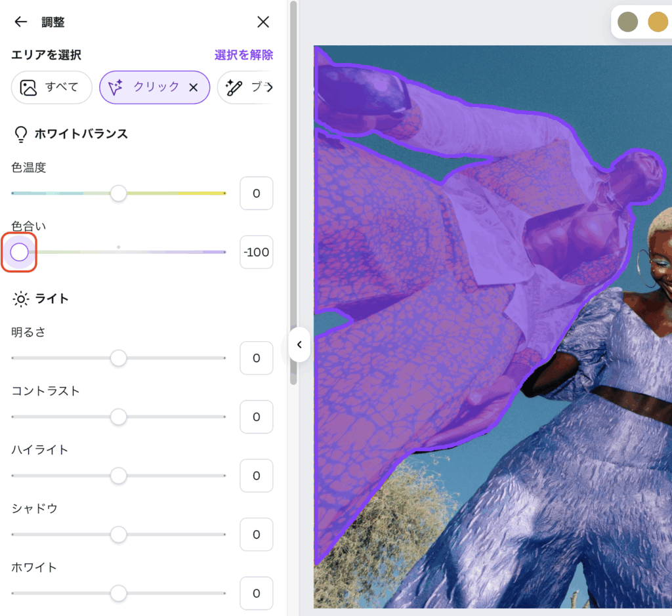The width and height of the screenshot is (672, 616).
Task: Select the brush selection tool chip
Action: (x=245, y=87)
